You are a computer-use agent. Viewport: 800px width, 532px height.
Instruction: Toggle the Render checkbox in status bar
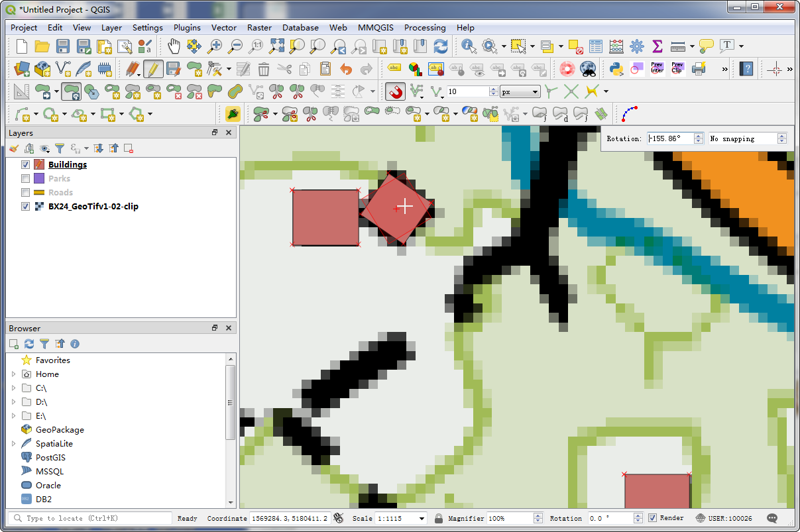click(x=652, y=518)
